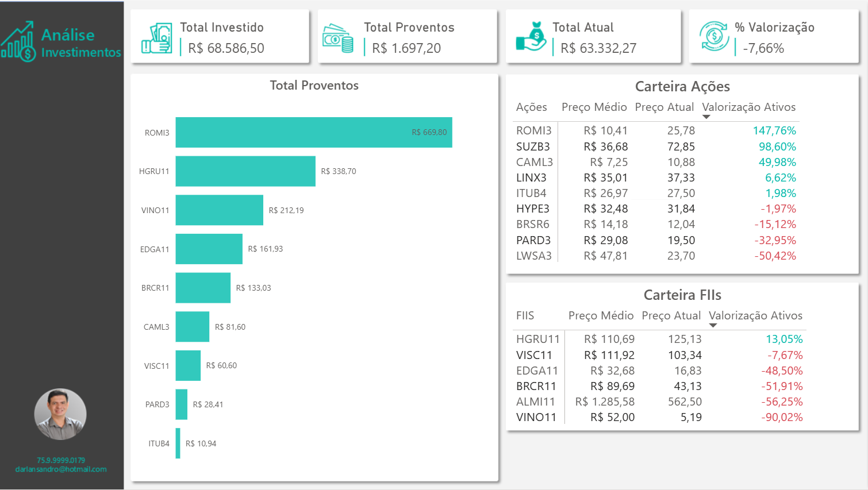The height and width of the screenshot is (490, 868).
Task: Open the sort arrow under Valorização Ativos in Carteira FIIs
Action: point(713,325)
